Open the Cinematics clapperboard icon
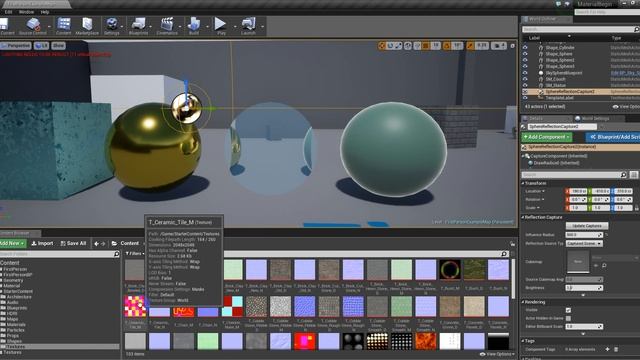The width and height of the screenshot is (640, 360). [167, 24]
